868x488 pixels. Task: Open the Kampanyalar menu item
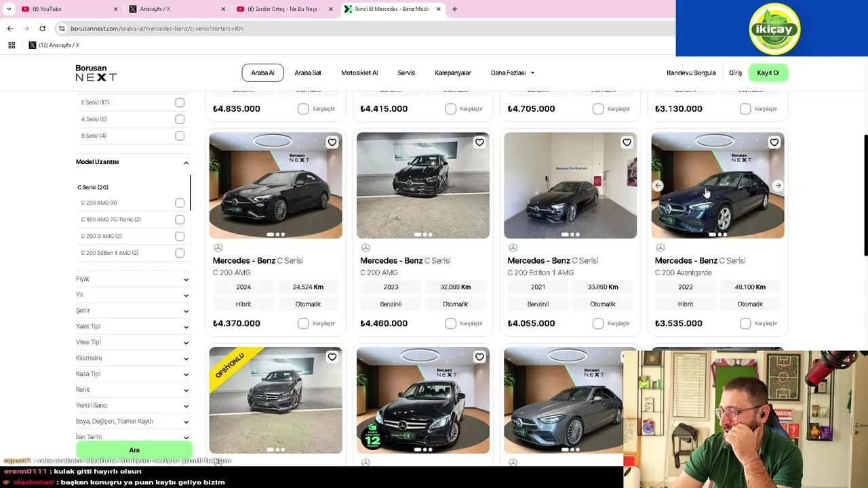point(453,73)
